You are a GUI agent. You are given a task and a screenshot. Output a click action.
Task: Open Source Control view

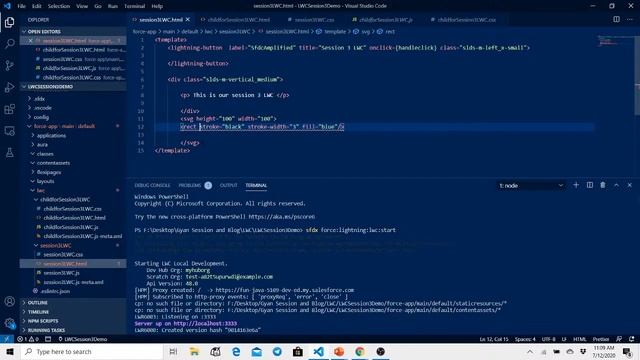9,65
